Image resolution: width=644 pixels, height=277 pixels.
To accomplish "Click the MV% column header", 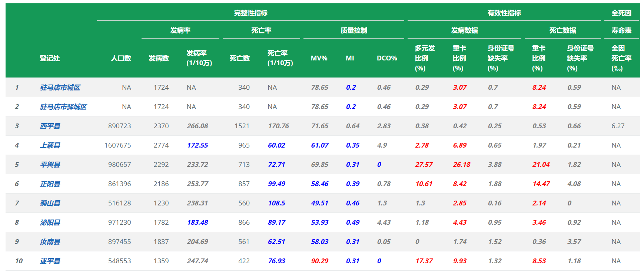I will click(319, 58).
